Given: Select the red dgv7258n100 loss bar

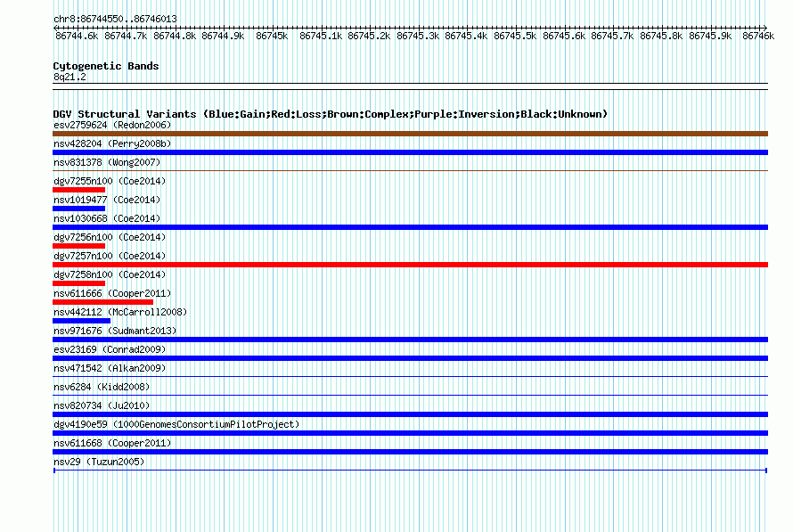Looking at the screenshot, I should [79, 283].
